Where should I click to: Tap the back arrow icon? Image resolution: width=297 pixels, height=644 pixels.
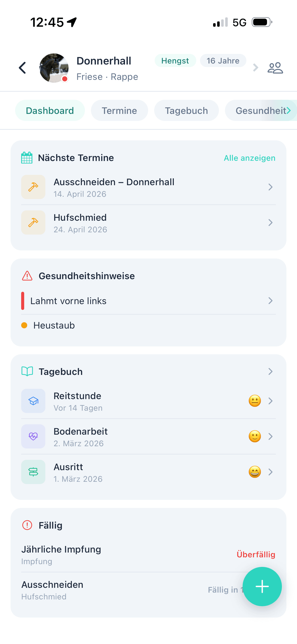[x=23, y=68]
